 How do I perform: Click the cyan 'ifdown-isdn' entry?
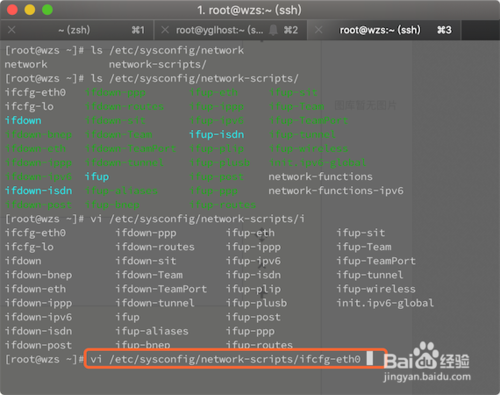click(x=38, y=191)
